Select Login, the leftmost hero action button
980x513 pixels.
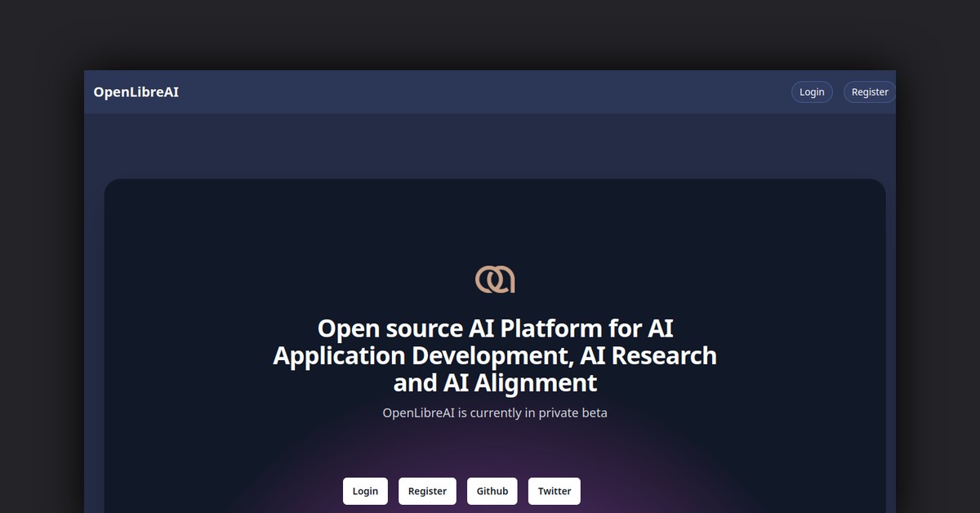click(x=365, y=491)
